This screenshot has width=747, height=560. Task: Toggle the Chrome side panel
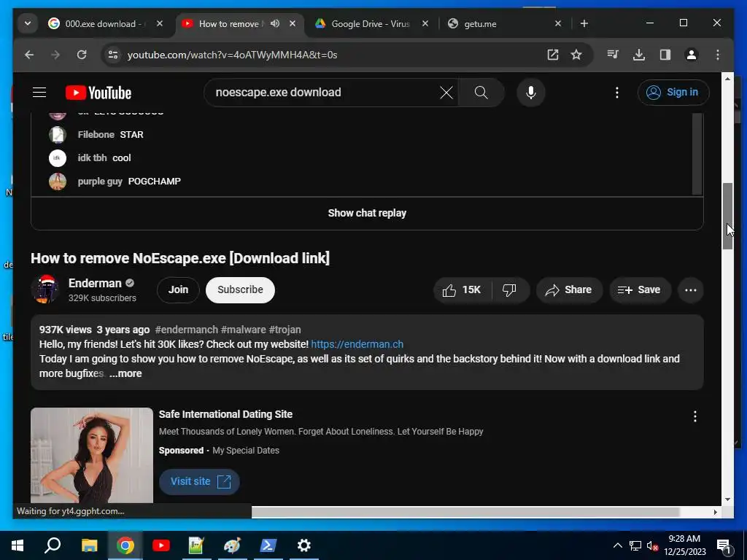[665, 55]
